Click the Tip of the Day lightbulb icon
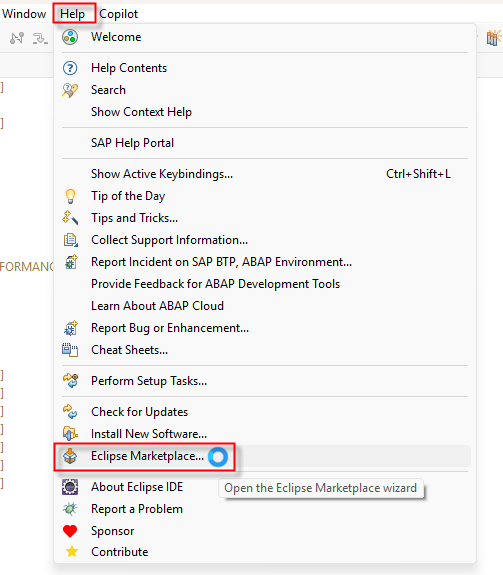 click(x=70, y=196)
